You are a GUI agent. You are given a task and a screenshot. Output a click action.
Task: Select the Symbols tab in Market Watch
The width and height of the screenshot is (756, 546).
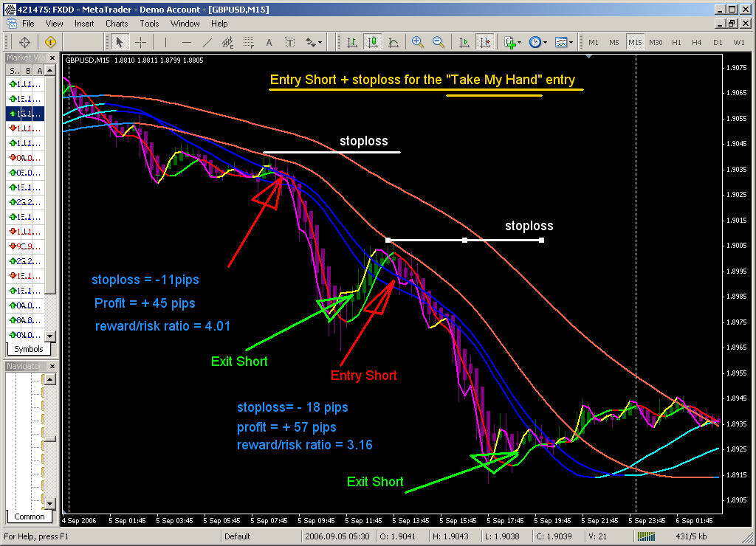pos(29,349)
